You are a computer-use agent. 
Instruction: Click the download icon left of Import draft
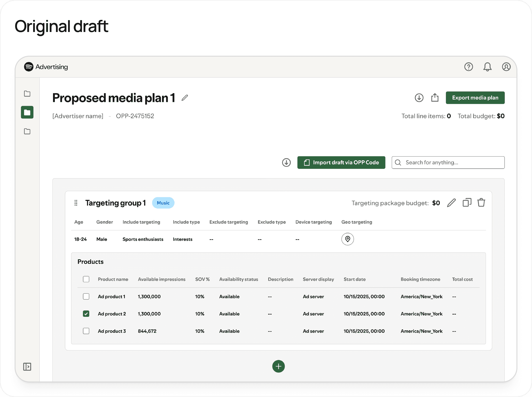click(x=286, y=162)
